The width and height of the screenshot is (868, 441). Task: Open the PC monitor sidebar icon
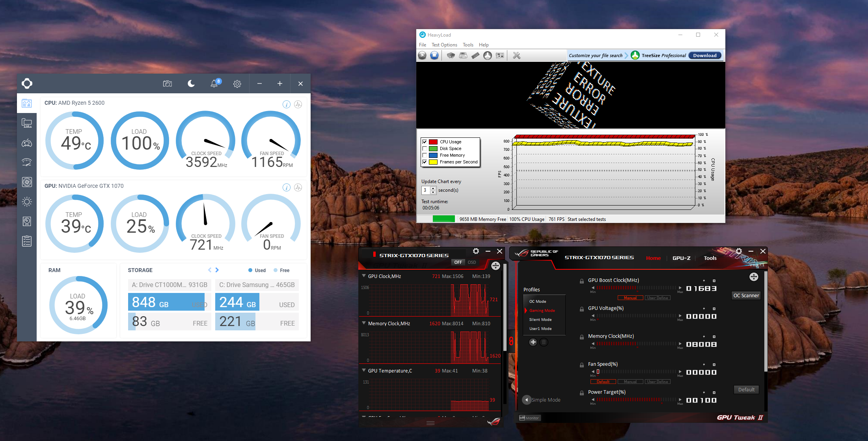coord(27,123)
